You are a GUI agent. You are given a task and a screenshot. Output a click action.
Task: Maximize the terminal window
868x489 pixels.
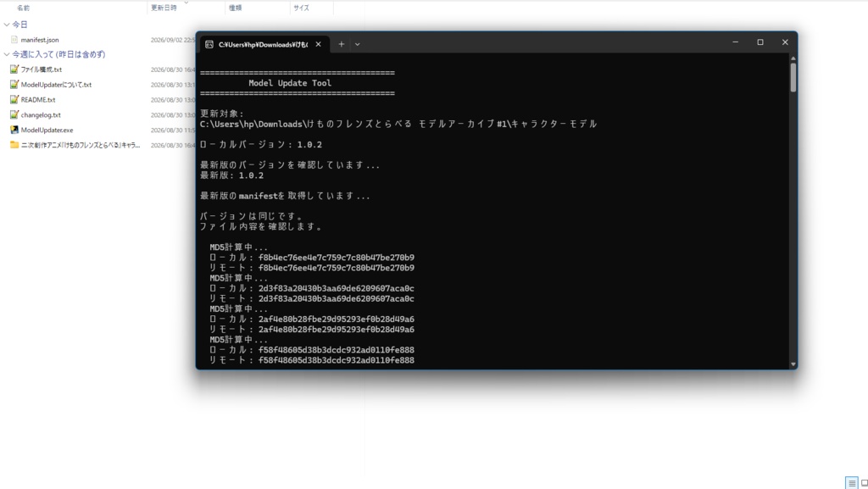pyautogui.click(x=760, y=42)
